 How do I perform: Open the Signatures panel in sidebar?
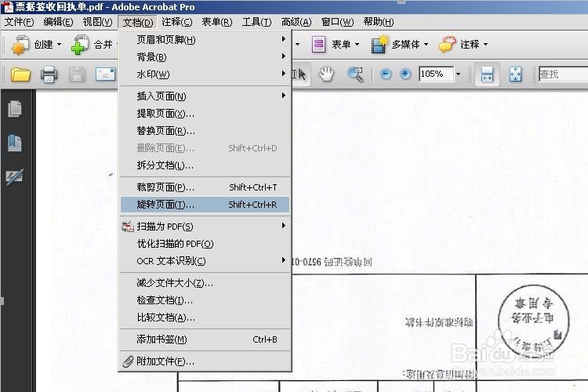15,177
